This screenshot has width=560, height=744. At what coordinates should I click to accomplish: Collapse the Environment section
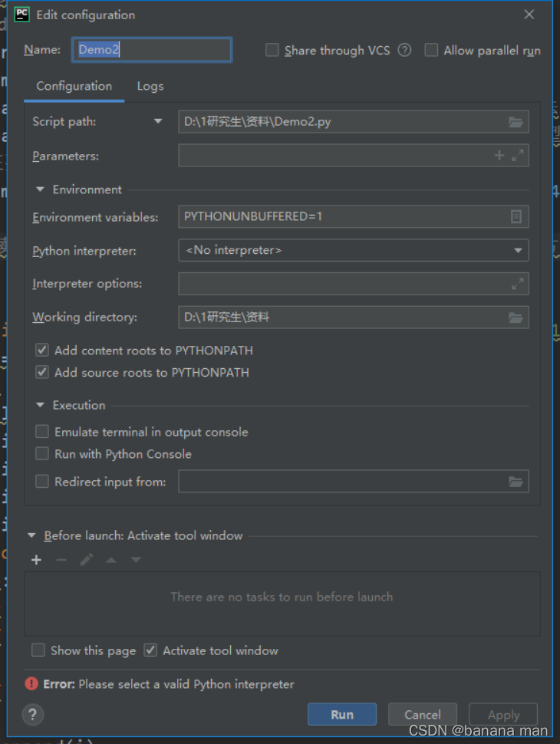coord(41,189)
